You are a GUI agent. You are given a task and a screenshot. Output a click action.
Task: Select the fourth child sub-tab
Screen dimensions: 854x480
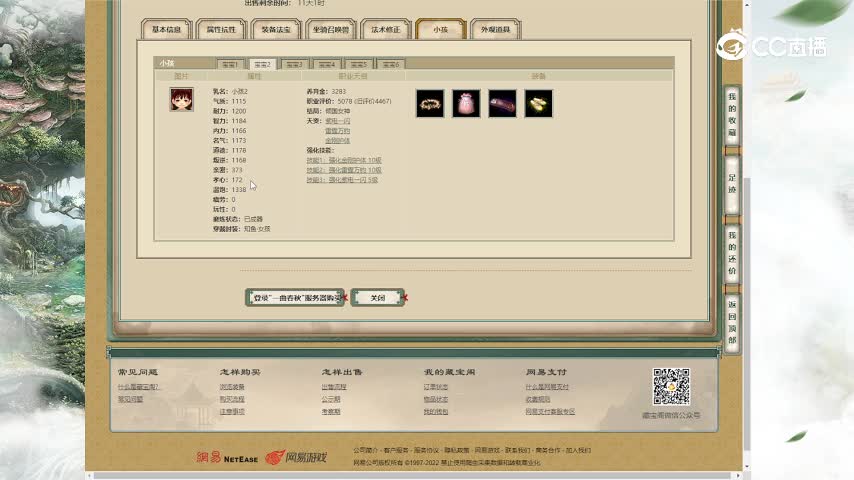point(327,64)
